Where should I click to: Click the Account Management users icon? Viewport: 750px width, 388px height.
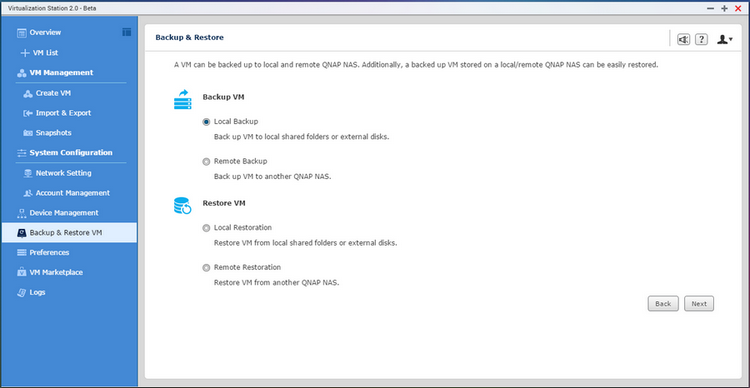(28, 193)
